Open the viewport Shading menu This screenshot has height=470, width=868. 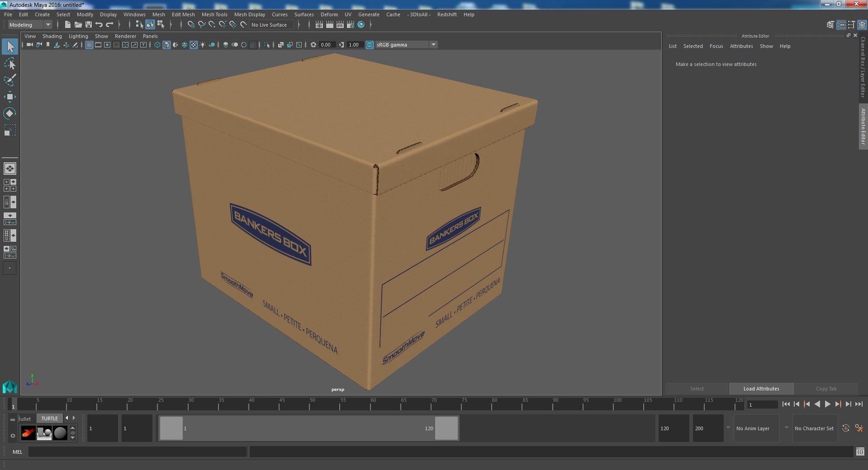point(52,36)
